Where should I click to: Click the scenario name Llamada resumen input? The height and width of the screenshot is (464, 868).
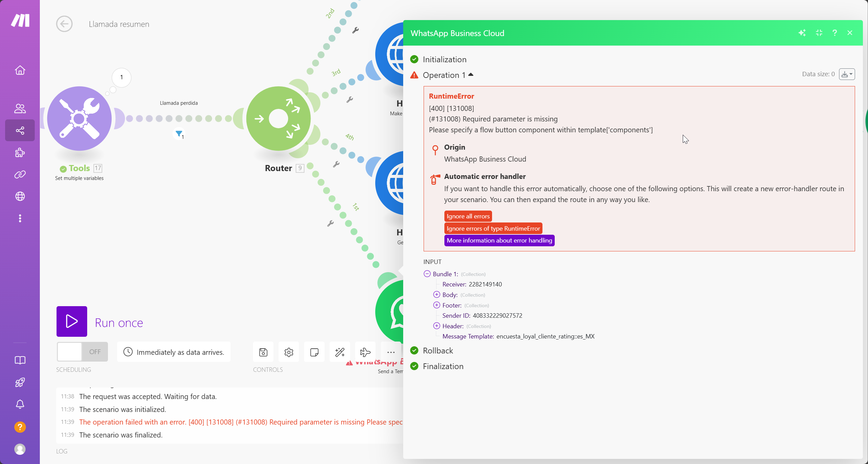click(119, 23)
